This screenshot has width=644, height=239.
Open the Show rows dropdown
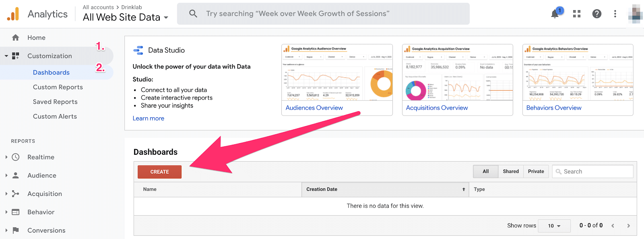pyautogui.click(x=554, y=226)
